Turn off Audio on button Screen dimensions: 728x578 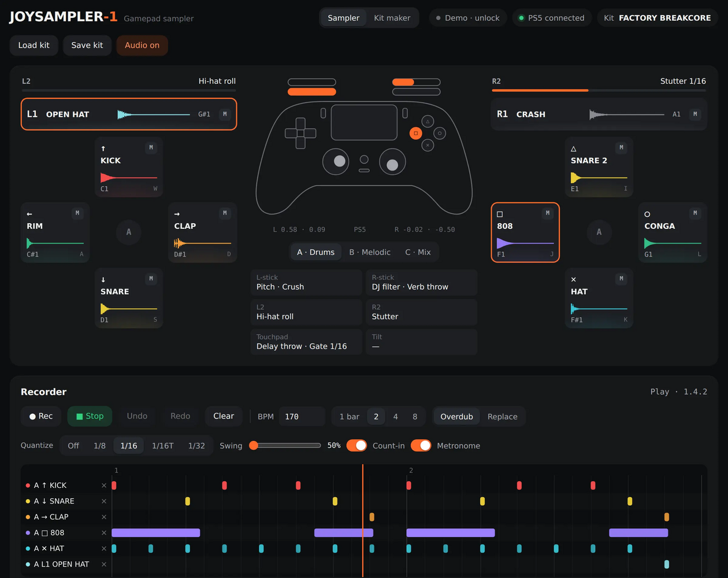142,45
